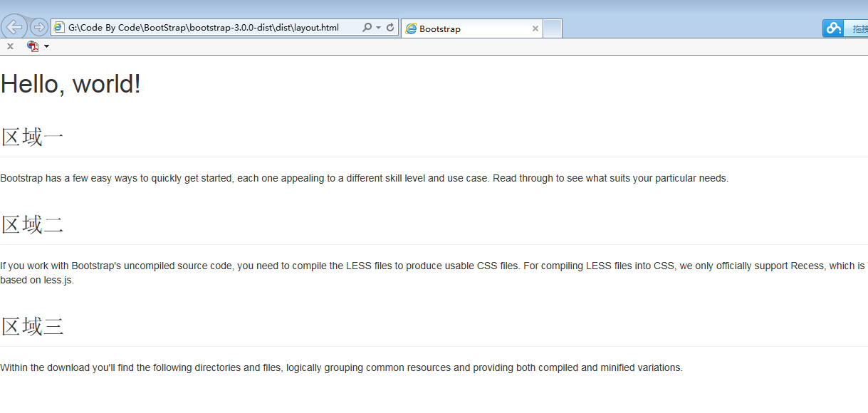The image size is (868, 413).
Task: Click the browser Back arrow button
Action: point(14,27)
